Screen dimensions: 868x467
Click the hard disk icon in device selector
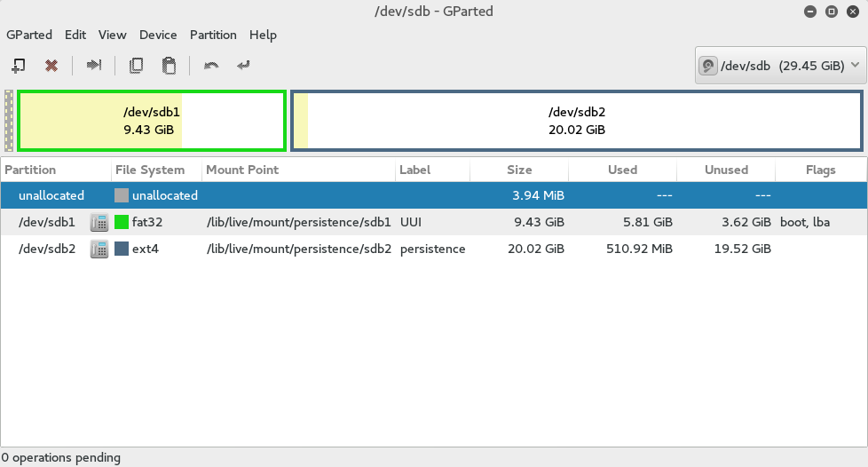708,66
